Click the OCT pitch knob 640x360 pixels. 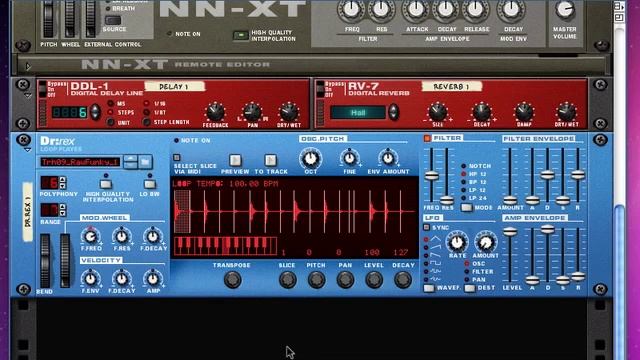coord(310,159)
